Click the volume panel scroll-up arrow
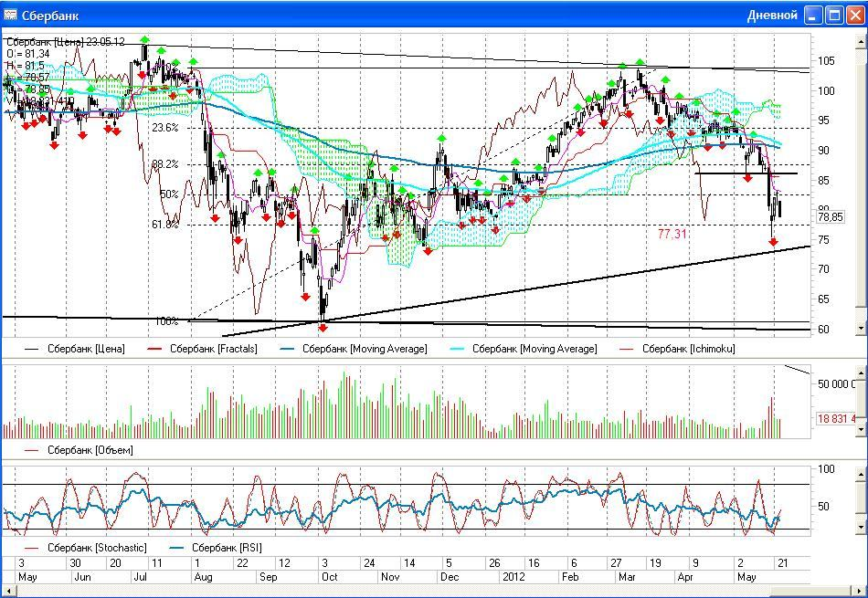 click(x=862, y=372)
